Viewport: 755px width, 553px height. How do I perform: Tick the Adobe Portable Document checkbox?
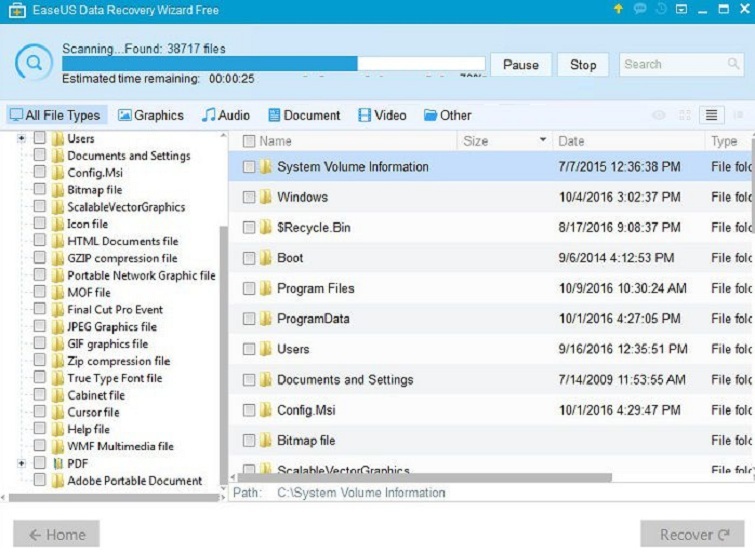coord(39,480)
